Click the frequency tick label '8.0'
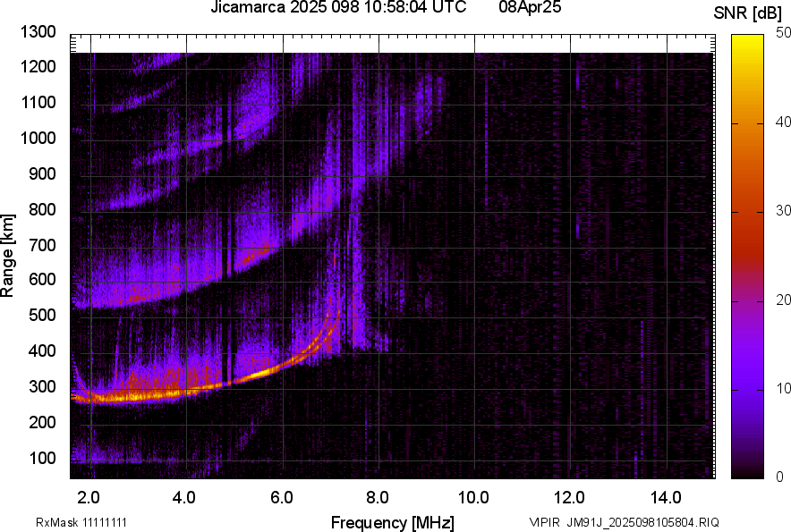This screenshot has height=532, width=791. (x=377, y=498)
